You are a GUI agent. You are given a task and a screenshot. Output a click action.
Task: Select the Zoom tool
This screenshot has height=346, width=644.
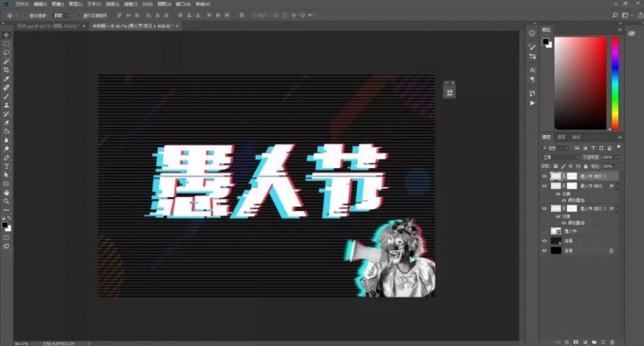click(x=6, y=202)
